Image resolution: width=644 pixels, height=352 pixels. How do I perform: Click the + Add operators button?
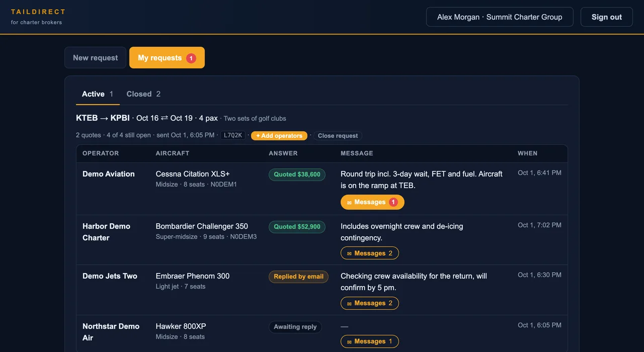tap(279, 136)
